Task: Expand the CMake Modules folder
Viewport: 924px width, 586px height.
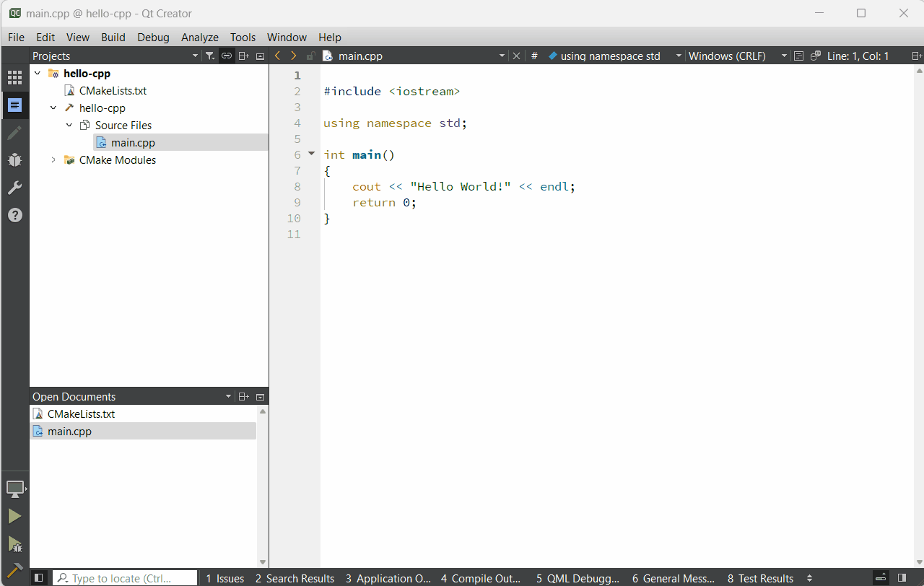Action: (x=53, y=159)
